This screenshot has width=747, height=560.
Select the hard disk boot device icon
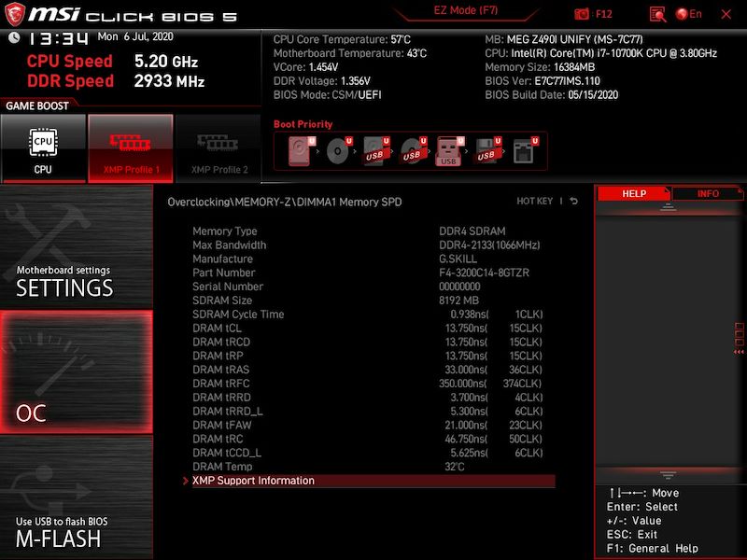tap(302, 151)
